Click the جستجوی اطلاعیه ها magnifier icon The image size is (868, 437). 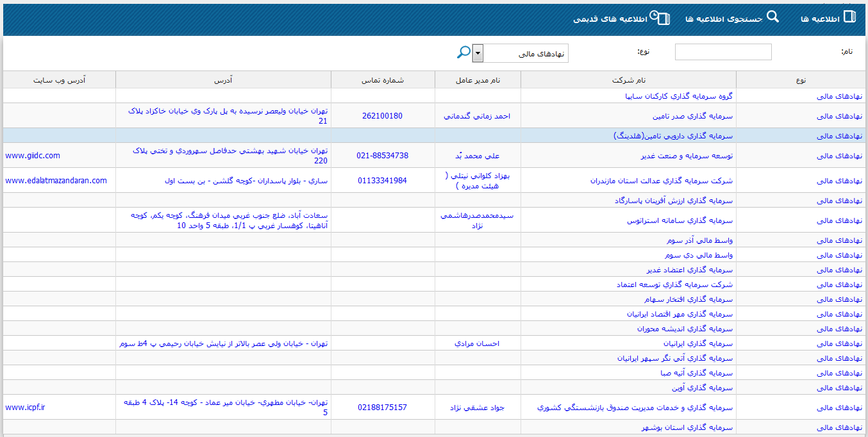point(772,17)
